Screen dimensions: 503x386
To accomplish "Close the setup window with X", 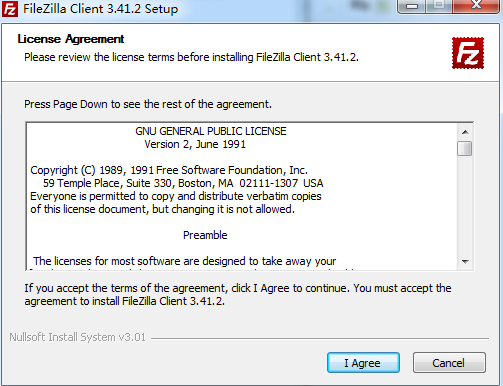I will point(477,5).
